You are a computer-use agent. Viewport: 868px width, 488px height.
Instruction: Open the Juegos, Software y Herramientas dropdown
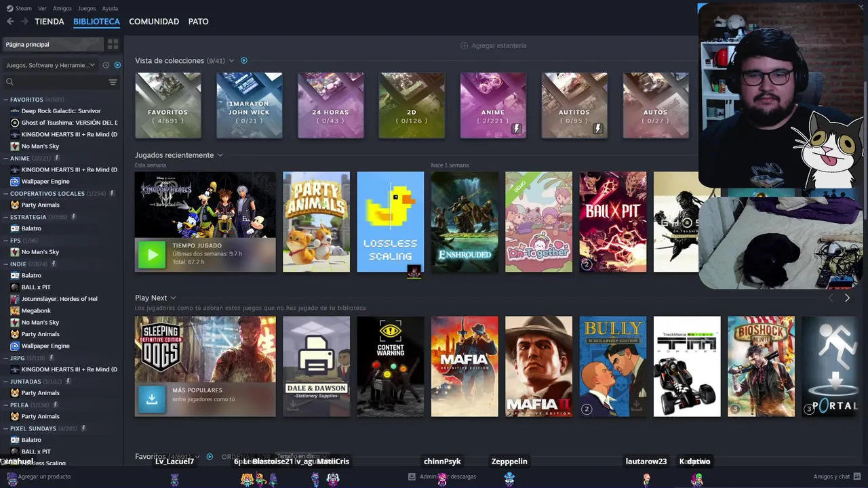[x=51, y=65]
